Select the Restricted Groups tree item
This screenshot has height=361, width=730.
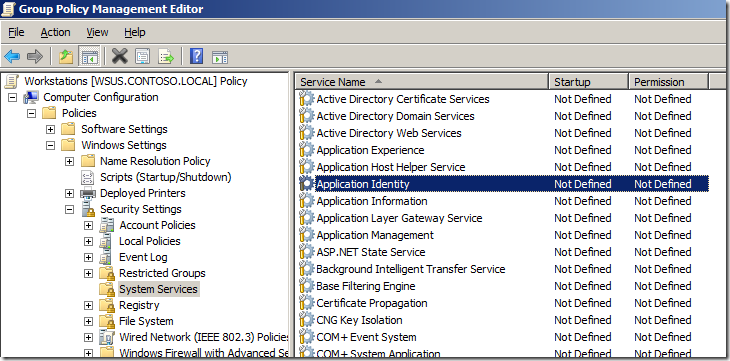click(162, 273)
